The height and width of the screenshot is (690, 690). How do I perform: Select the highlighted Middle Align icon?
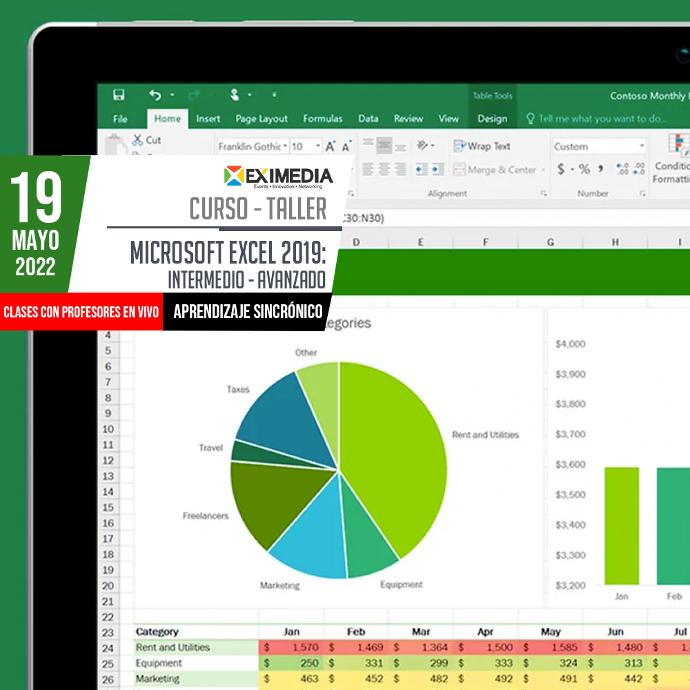coord(384,145)
